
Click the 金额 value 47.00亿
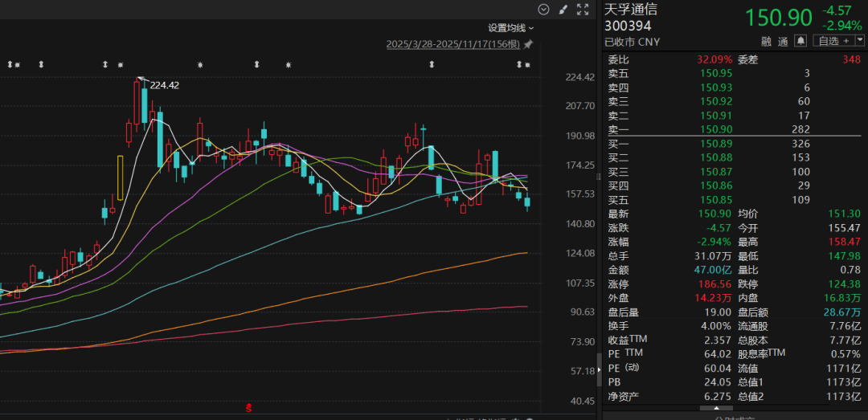714,271
